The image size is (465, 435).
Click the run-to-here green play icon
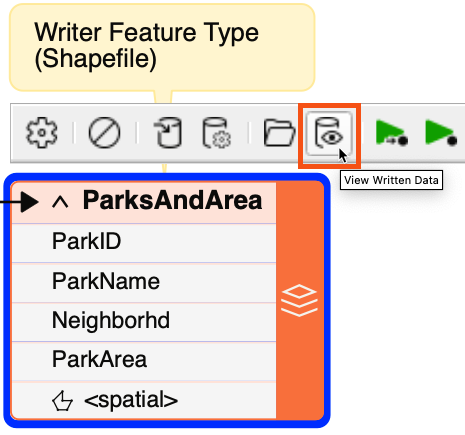tap(441, 133)
